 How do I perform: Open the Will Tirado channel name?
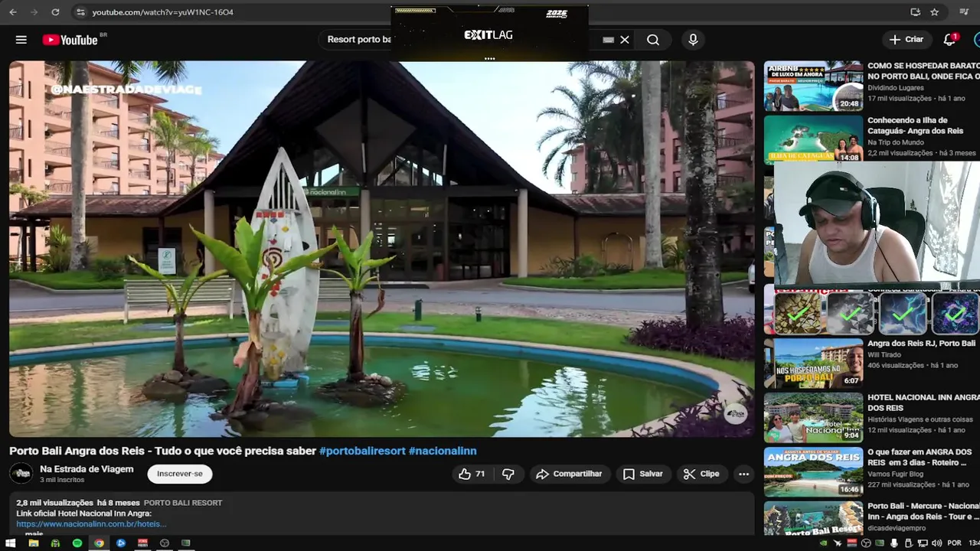click(884, 355)
